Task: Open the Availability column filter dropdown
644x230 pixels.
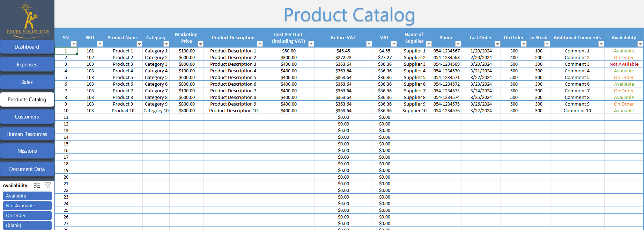Action: pyautogui.click(x=640, y=44)
